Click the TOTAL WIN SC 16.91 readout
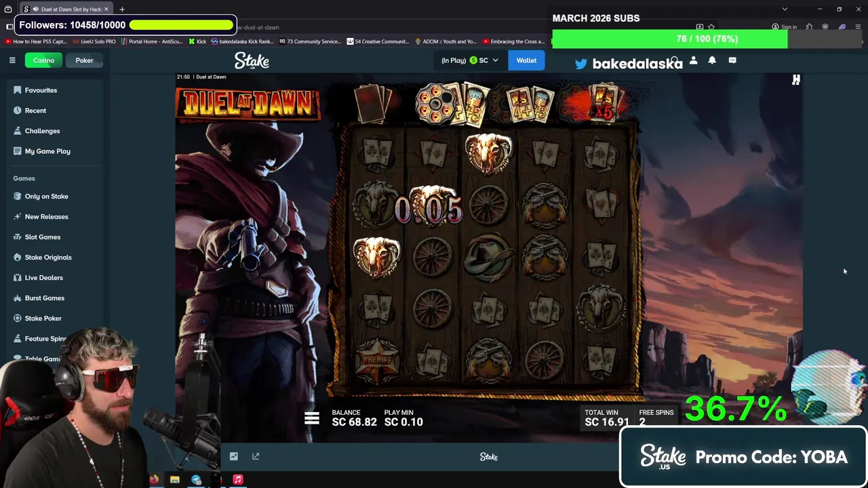The height and width of the screenshot is (488, 868). click(x=607, y=418)
